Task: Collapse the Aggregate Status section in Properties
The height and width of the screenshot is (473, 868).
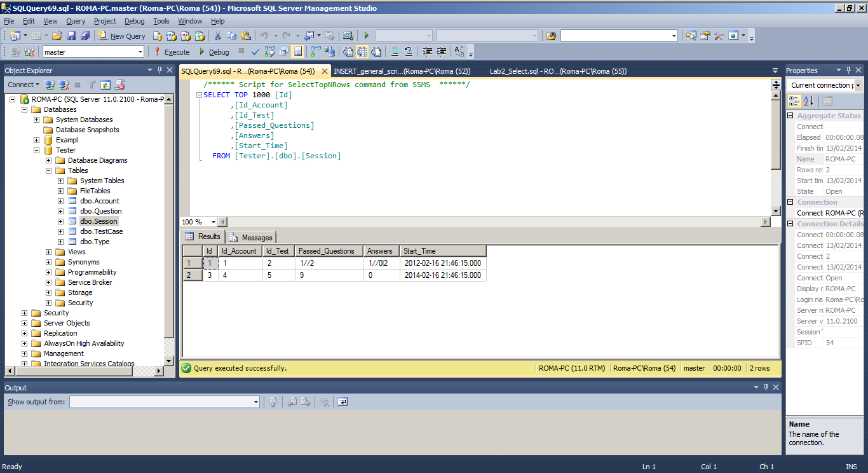Action: (x=790, y=116)
